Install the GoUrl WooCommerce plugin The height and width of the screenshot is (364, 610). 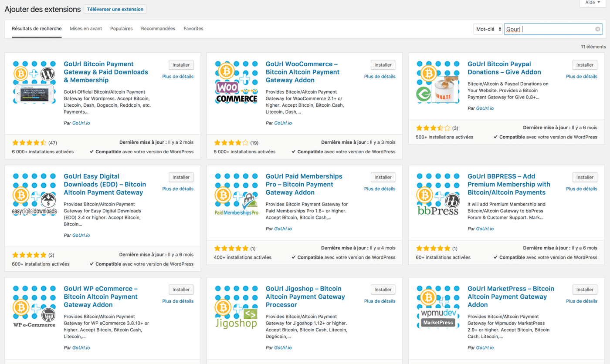383,64
